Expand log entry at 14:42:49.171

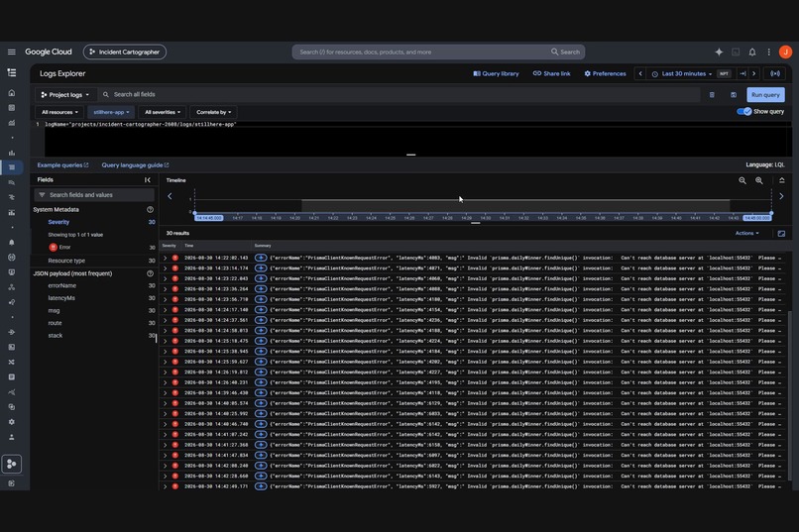tap(165, 486)
